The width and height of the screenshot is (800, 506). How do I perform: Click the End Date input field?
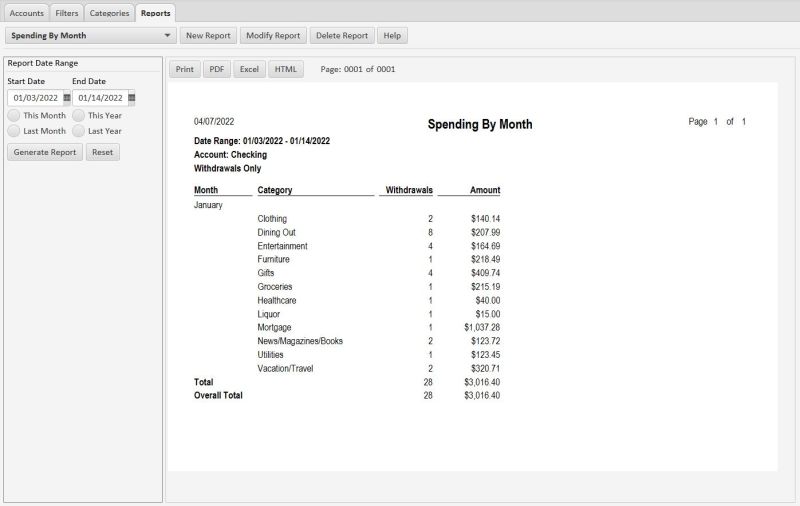tap(100, 98)
